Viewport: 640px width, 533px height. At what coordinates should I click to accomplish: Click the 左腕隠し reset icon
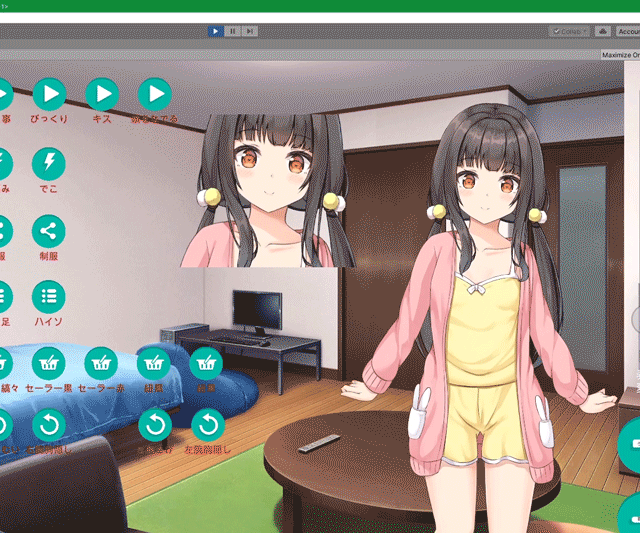point(207,426)
